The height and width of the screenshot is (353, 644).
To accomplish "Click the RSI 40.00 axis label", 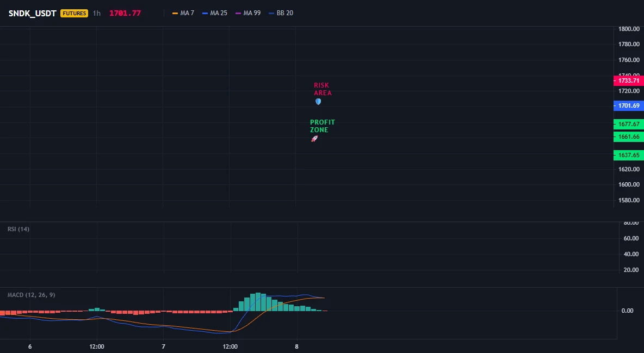I will pos(631,255).
